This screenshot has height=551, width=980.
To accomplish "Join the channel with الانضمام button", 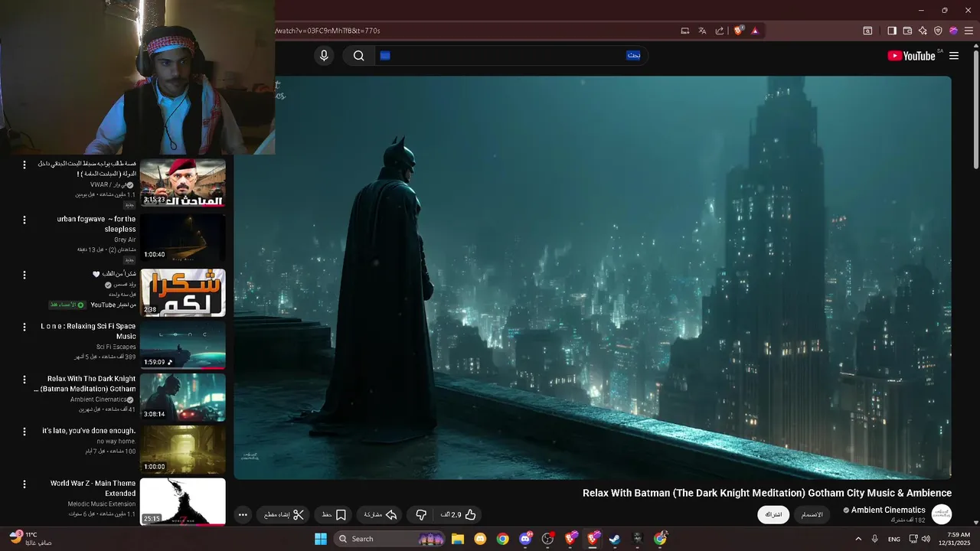I will coord(812,514).
